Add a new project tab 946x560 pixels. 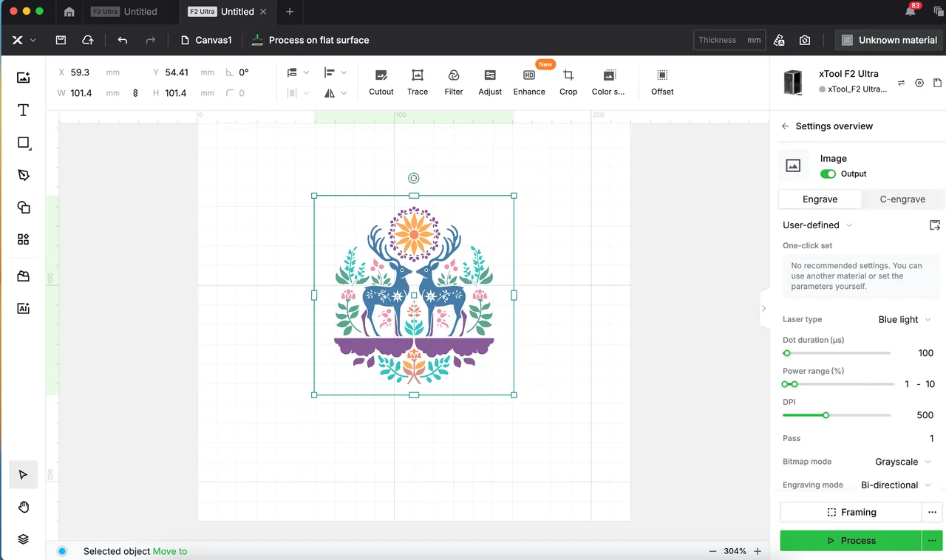tap(290, 12)
